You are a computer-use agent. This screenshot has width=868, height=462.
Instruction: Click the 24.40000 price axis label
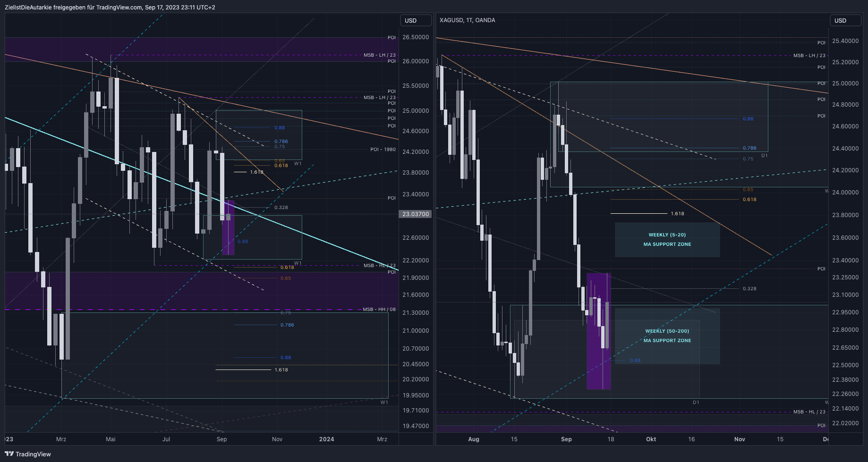[845, 149]
